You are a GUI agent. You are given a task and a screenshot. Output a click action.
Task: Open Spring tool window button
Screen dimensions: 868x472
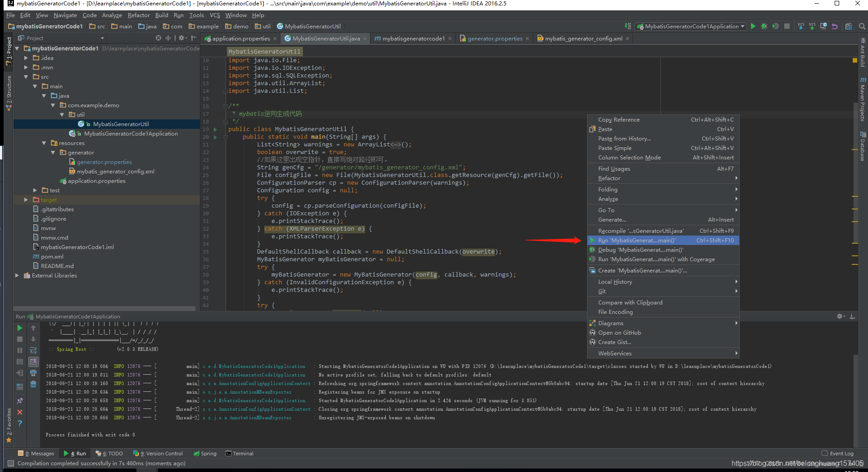pyautogui.click(x=205, y=454)
